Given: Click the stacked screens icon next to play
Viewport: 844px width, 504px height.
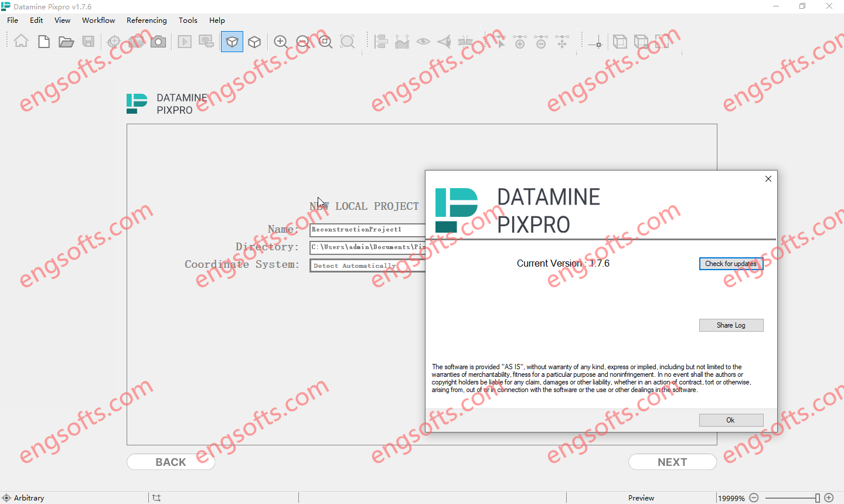Looking at the screenshot, I should [206, 42].
